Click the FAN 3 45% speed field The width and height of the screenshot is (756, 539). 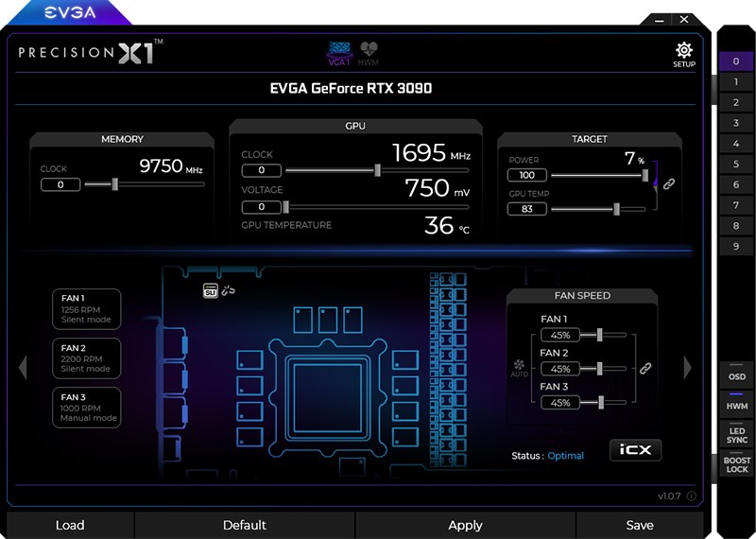[560, 403]
